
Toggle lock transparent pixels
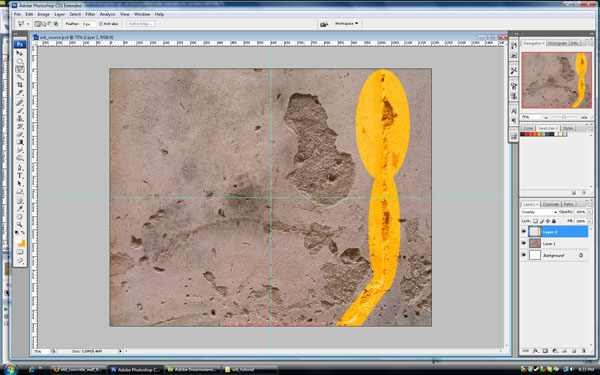pyautogui.click(x=535, y=221)
